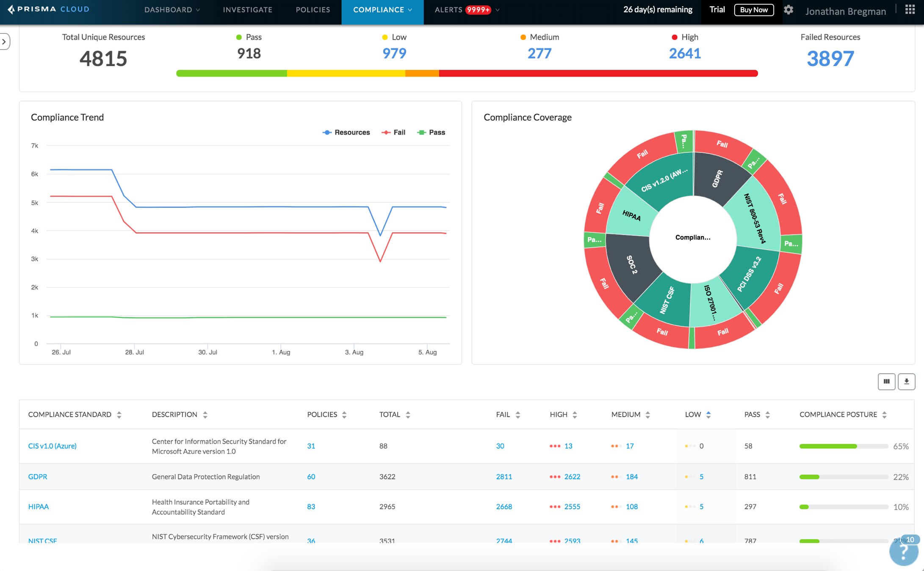Click the settings gear icon in top navigation
This screenshot has height=571, width=924.
pos(789,9)
